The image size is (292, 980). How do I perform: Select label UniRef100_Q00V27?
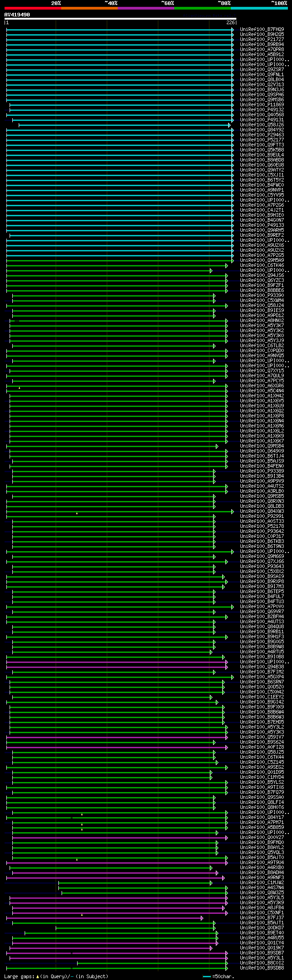tap(262, 837)
